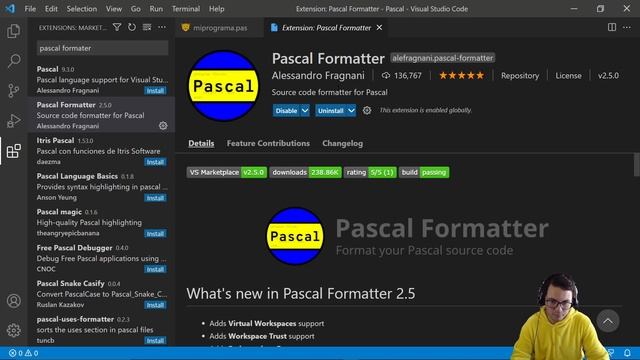
Task: Install the Pascal Language Basics extension
Action: click(155, 198)
